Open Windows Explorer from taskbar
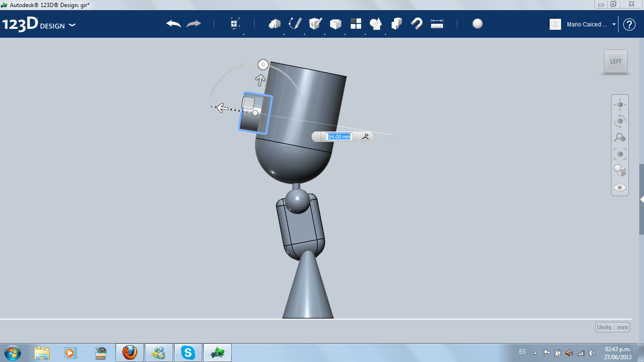The image size is (644, 362). pos(42,353)
